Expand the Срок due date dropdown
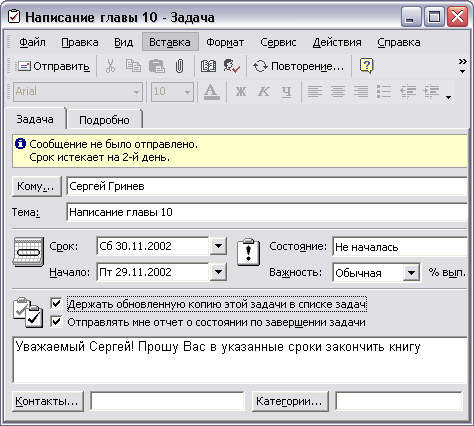The image size is (474, 426). pos(218,246)
